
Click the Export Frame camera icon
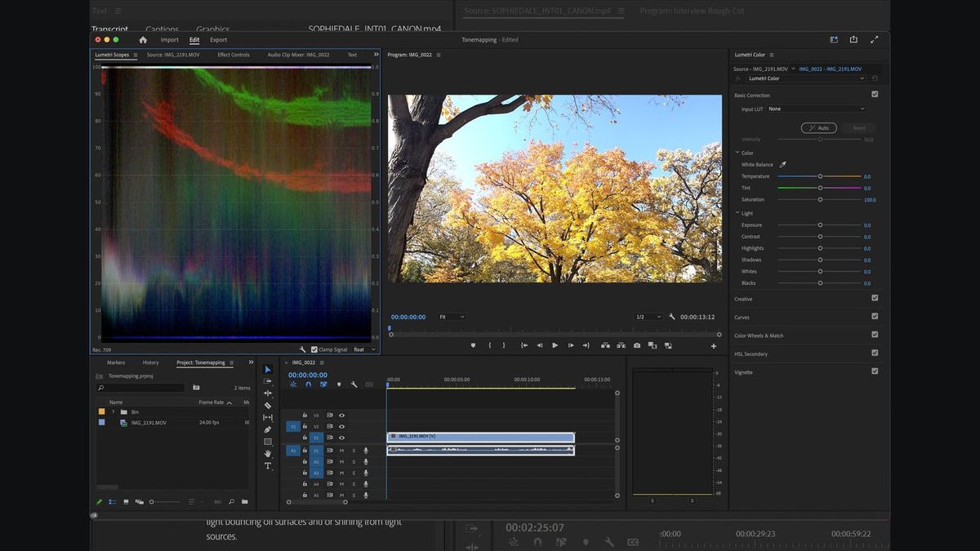(x=637, y=345)
